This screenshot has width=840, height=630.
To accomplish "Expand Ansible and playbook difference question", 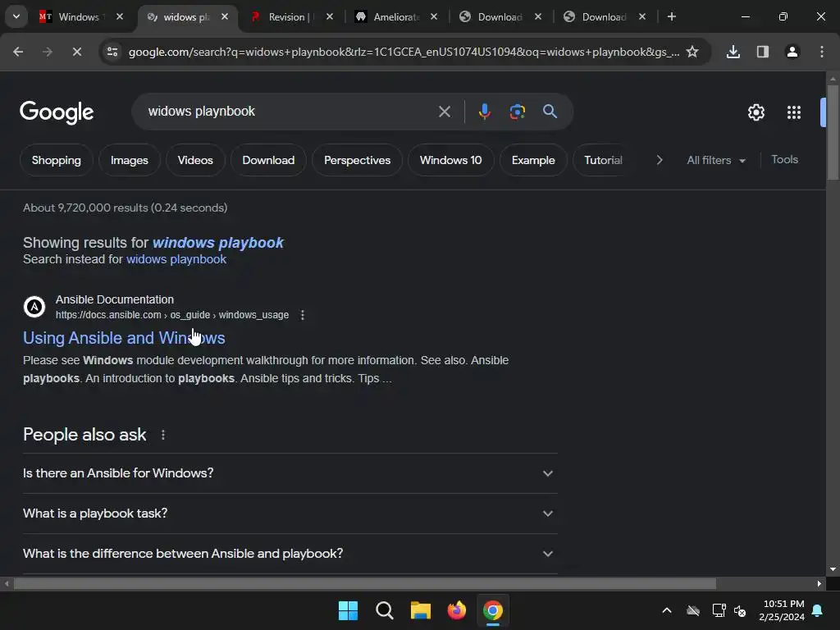I will 290,554.
